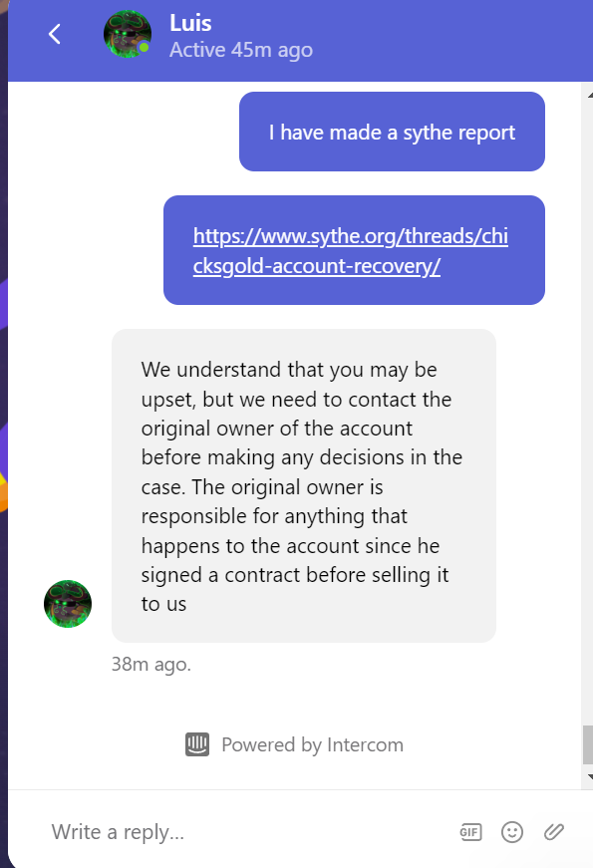
Task: Click the scrollbar up arrow
Action: click(x=589, y=96)
